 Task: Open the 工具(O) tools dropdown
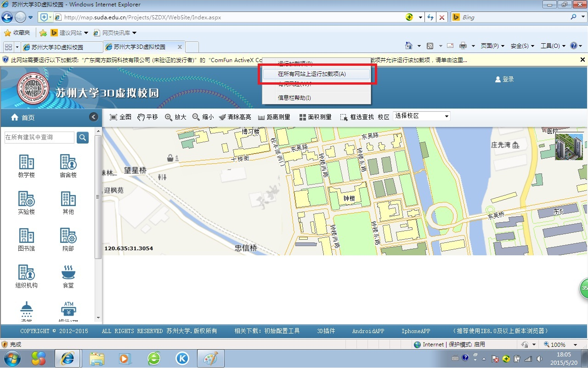click(553, 46)
